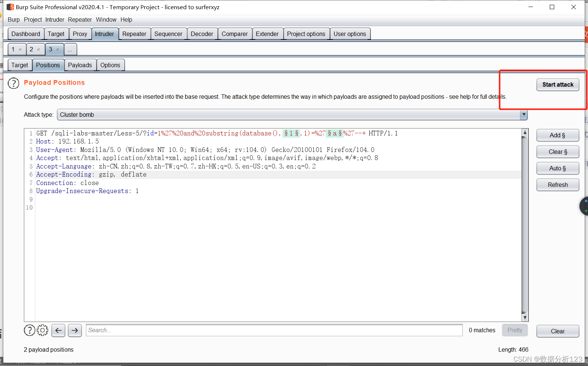
Task: Open the Help menu
Action: pos(126,20)
